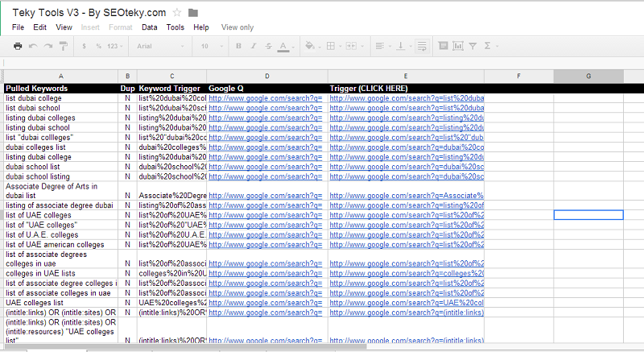Open the fill color paint bucket
Image resolution: width=644 pixels, height=352 pixels.
pos(310,46)
